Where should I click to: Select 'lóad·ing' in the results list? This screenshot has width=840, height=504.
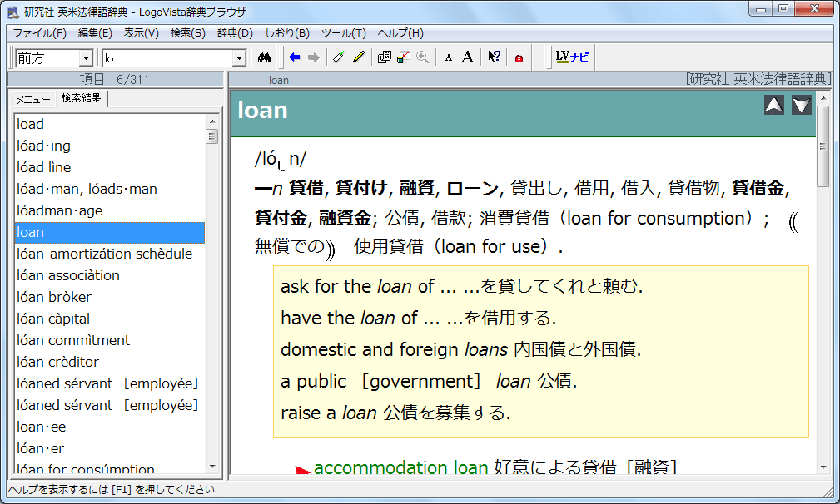pyautogui.click(x=110, y=146)
